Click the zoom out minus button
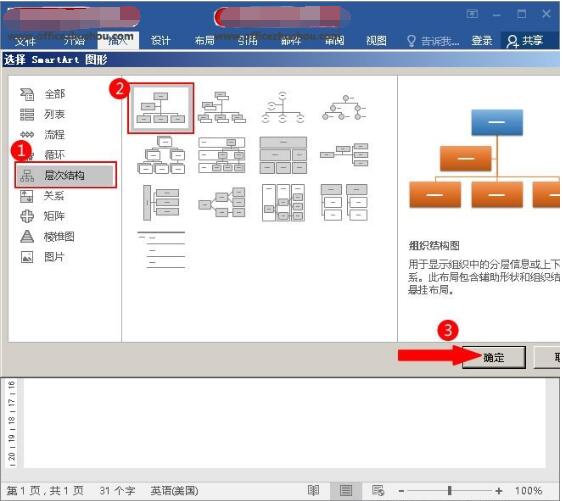This screenshot has width=563, height=501. coord(401,491)
